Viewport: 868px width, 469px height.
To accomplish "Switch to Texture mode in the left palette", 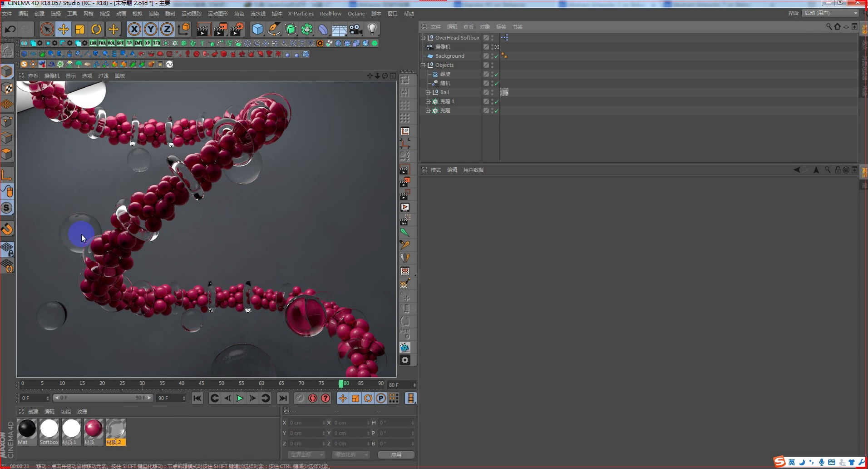I will tap(7, 88).
